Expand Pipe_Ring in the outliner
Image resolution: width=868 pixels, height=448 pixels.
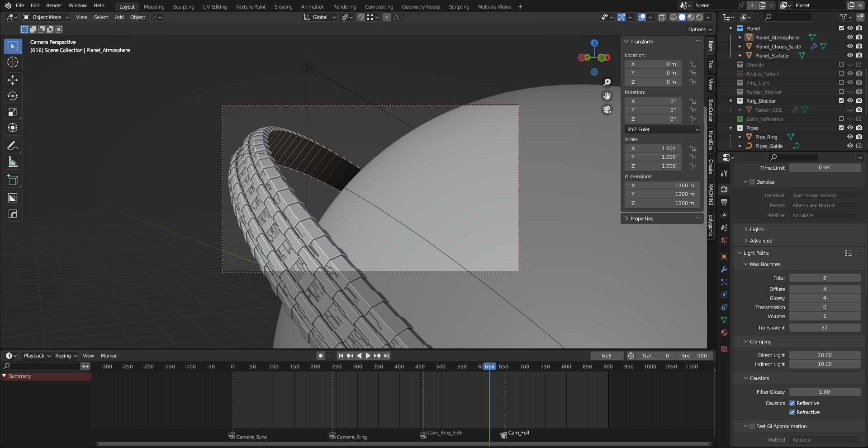[740, 137]
